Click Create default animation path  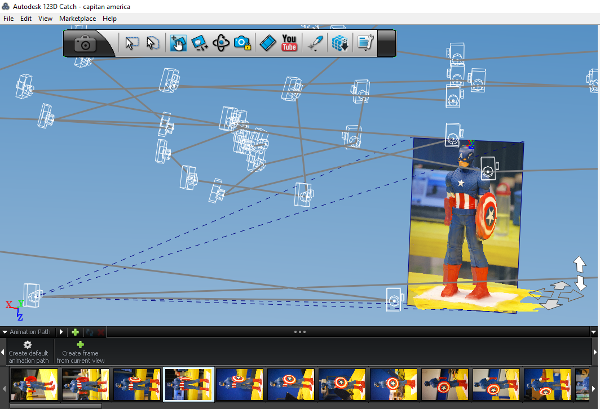pyautogui.click(x=28, y=352)
